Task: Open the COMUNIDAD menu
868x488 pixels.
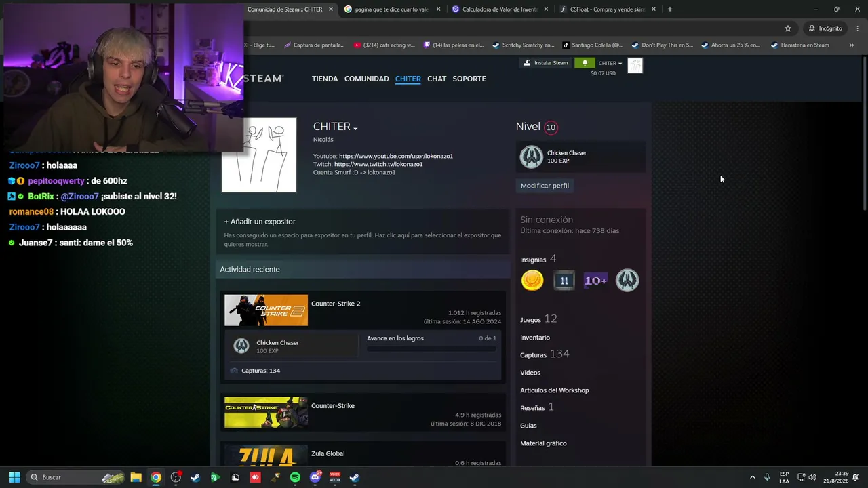Action: click(x=366, y=79)
